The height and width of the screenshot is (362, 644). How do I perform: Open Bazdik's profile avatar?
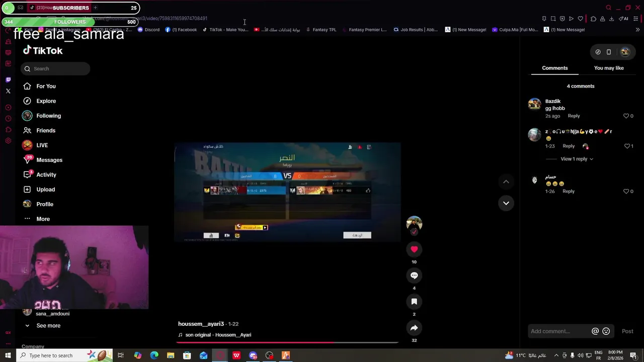(534, 104)
